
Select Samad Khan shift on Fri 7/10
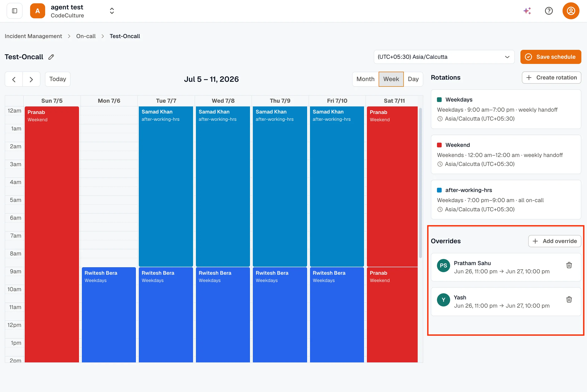pyautogui.click(x=337, y=187)
